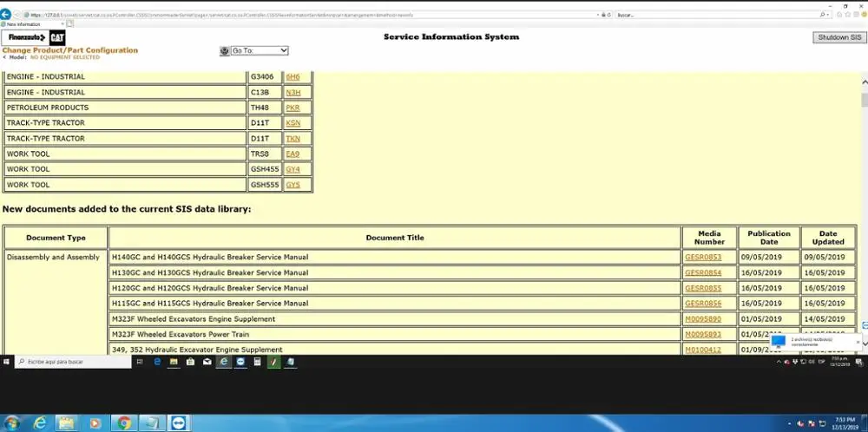Viewport: 868px width, 432px height.
Task: Open Mail app on the inner taskbar
Action: click(207, 362)
